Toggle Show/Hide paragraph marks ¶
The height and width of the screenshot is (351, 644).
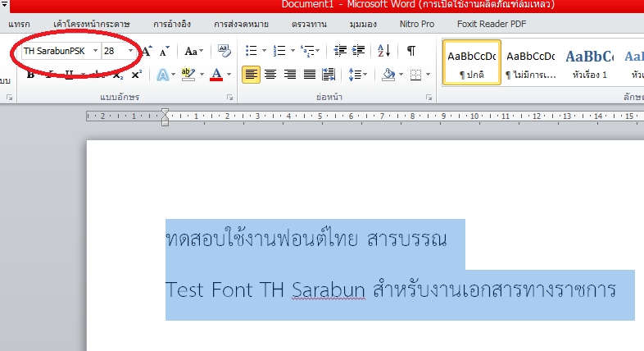410,51
